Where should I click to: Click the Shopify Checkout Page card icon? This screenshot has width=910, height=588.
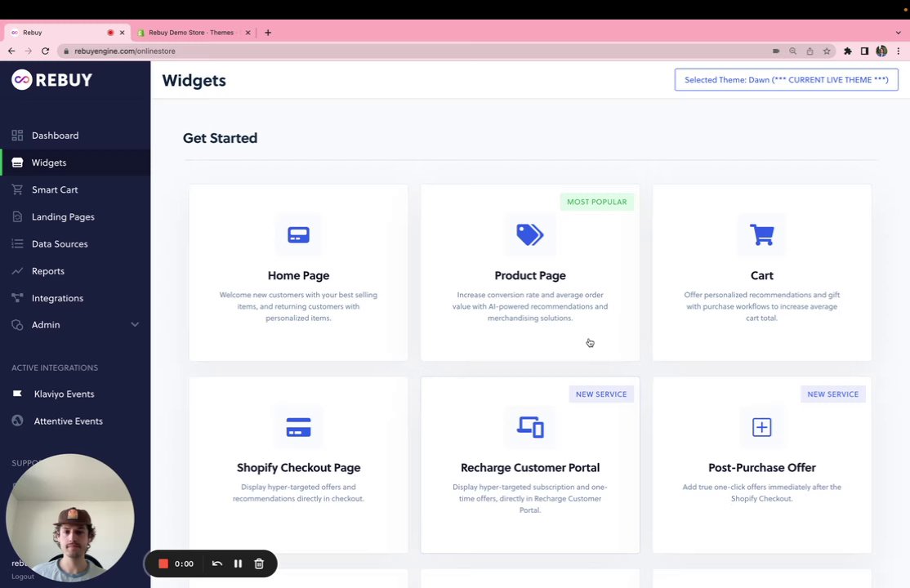(x=298, y=427)
